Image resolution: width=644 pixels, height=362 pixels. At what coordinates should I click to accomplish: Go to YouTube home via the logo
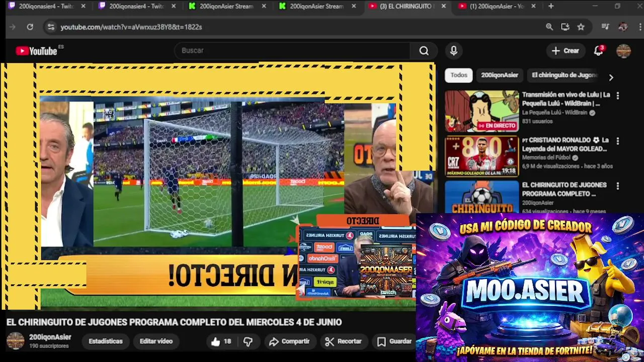36,51
